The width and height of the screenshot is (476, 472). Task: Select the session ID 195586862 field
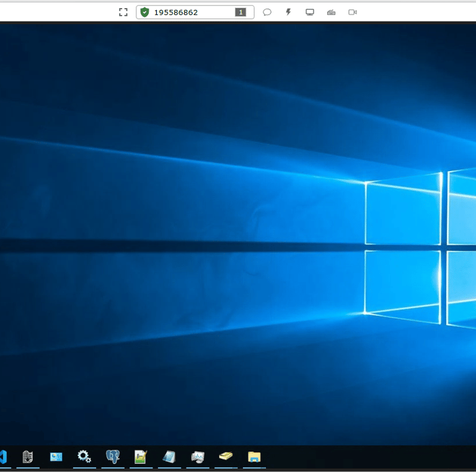(195, 12)
